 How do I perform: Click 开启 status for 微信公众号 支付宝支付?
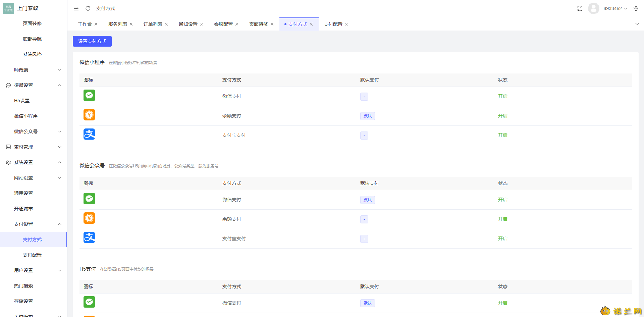(x=502, y=239)
